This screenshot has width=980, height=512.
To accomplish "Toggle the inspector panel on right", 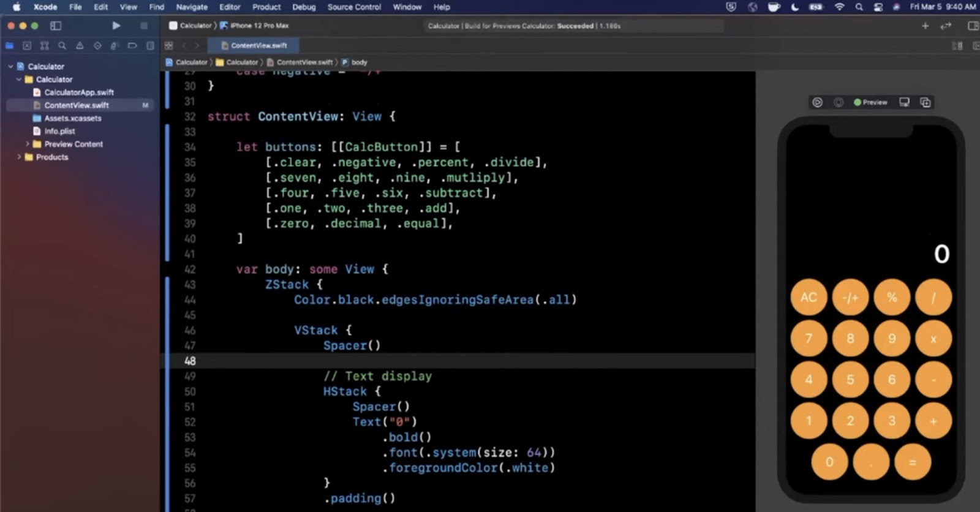I will (x=973, y=26).
